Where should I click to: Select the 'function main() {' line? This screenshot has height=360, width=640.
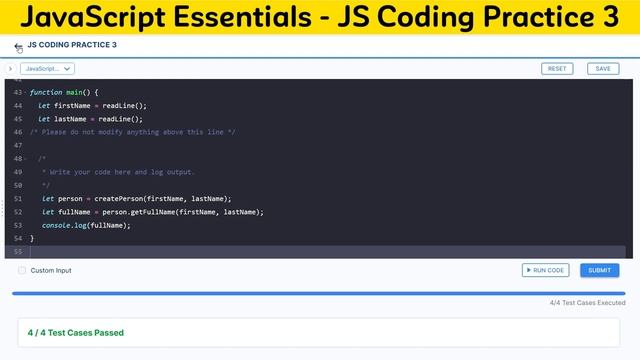pyautogui.click(x=64, y=93)
